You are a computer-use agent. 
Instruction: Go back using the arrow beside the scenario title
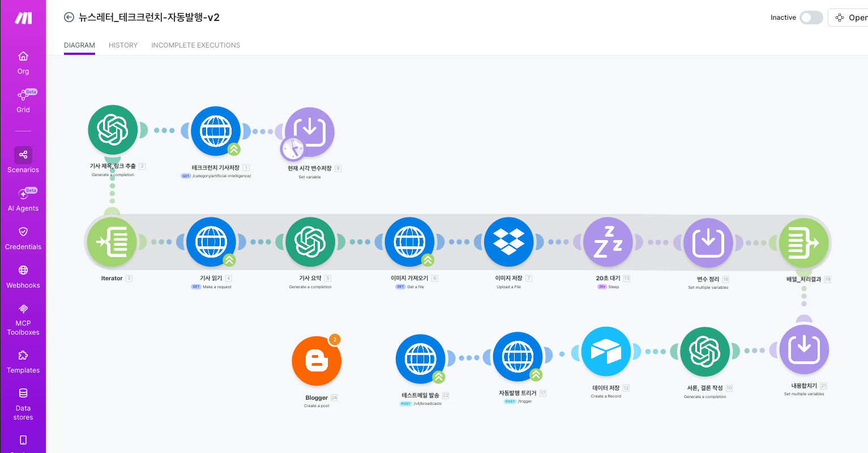(69, 18)
